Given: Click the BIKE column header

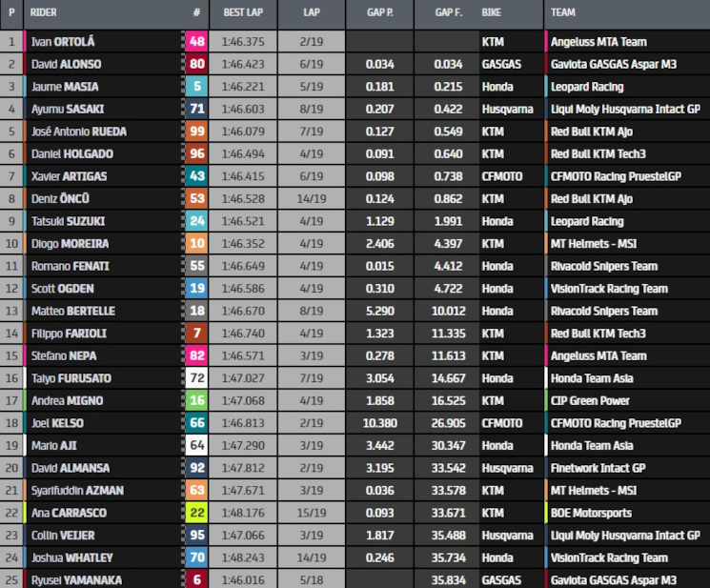Looking at the screenshot, I should (x=492, y=12).
